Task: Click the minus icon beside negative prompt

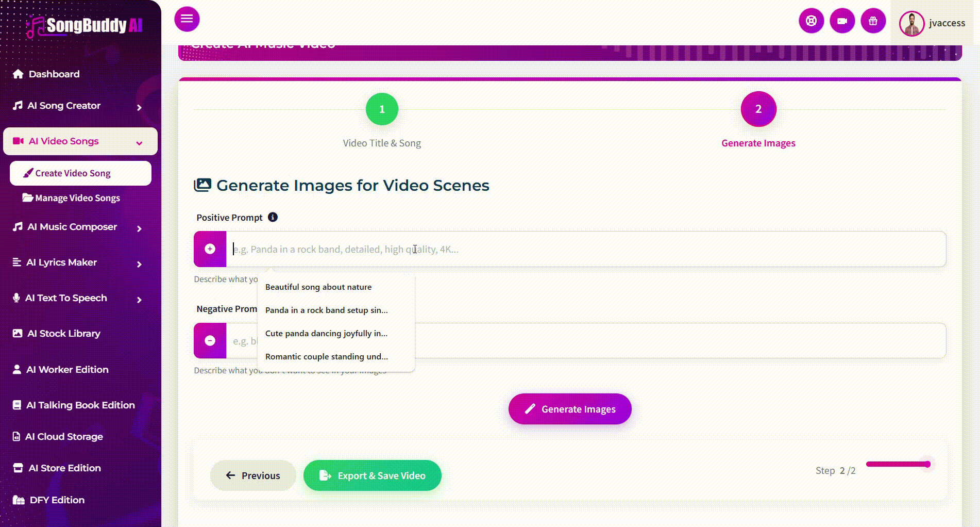Action: coord(210,340)
